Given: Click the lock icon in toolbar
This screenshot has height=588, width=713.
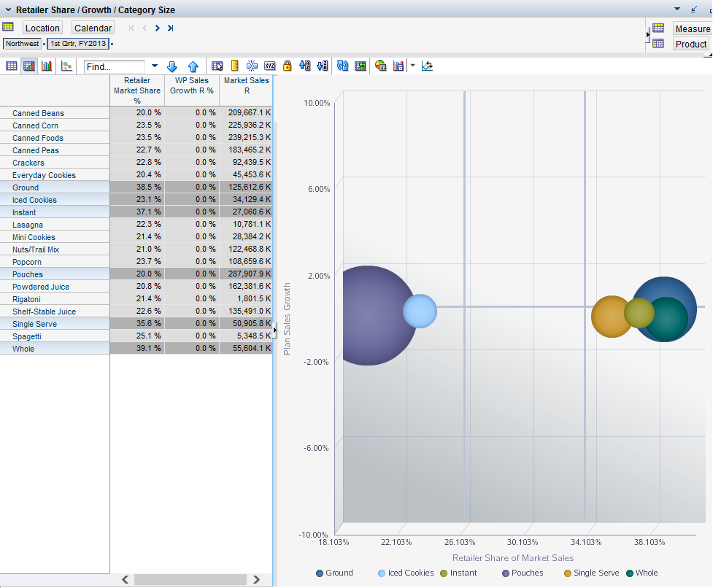Looking at the screenshot, I should [287, 66].
